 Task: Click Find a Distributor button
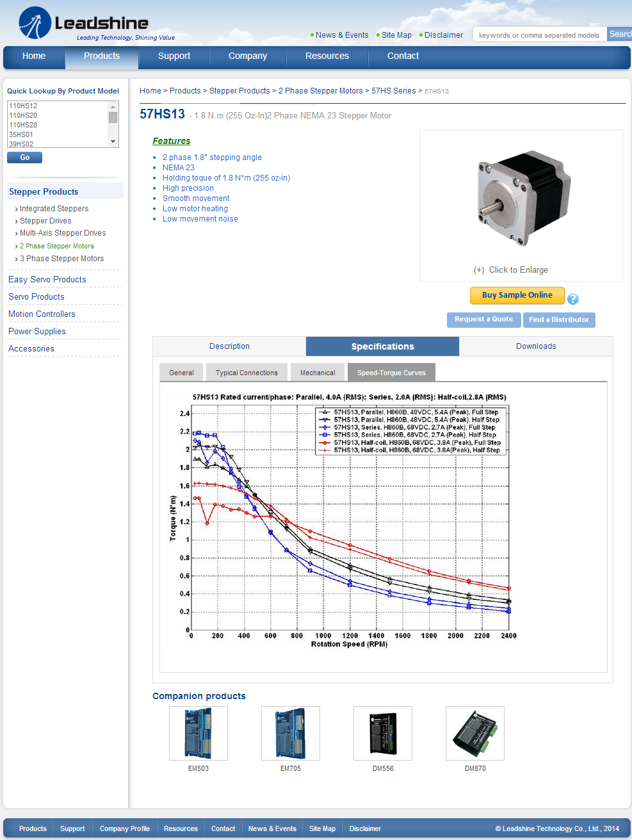559,319
